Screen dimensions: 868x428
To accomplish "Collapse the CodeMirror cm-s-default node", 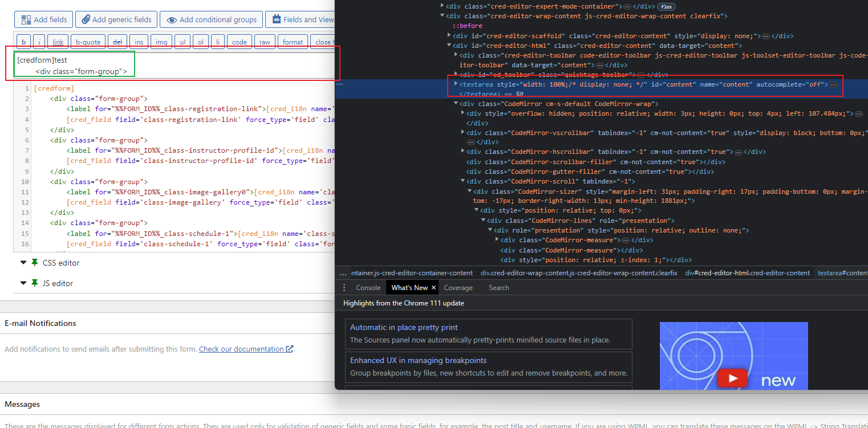I will (x=456, y=104).
